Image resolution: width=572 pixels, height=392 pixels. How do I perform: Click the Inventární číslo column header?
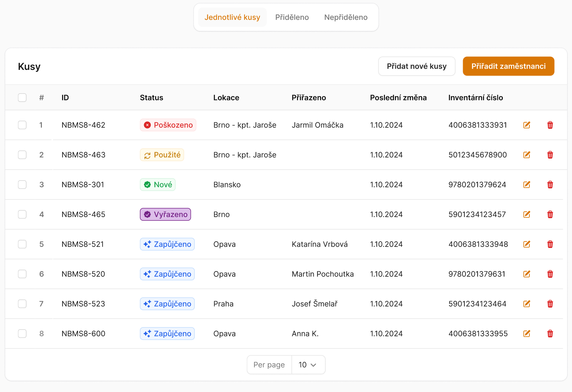(x=475, y=98)
